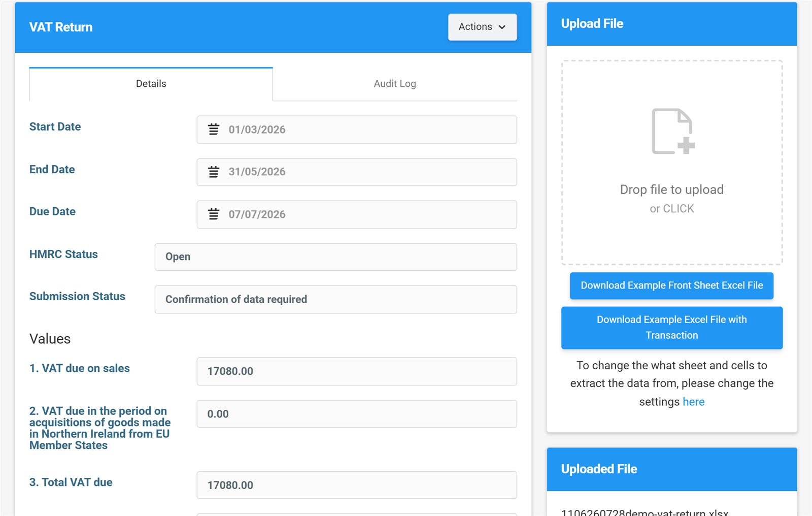Download Example Excel File with Transaction
This screenshot has height=516, width=812.
[672, 328]
